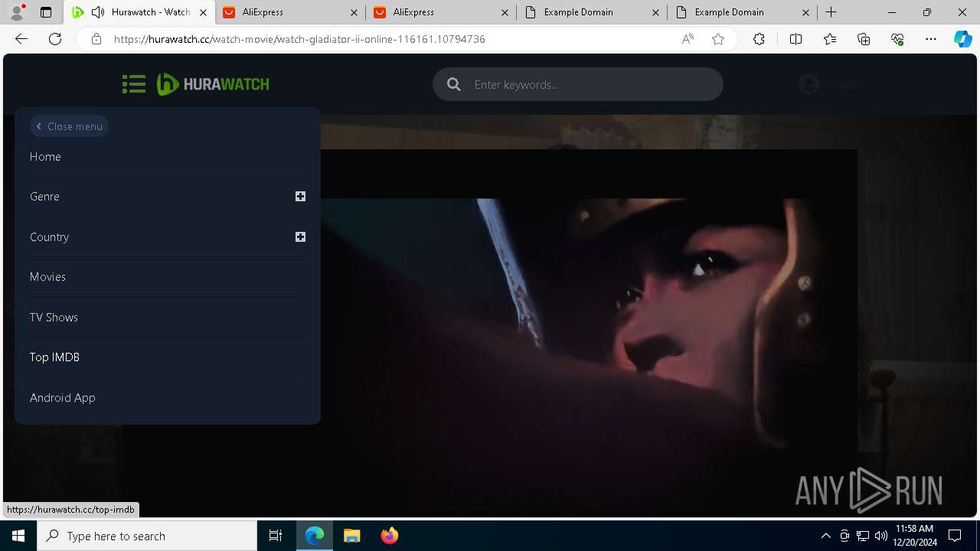Open Task View on taskbar
This screenshot has width=980, height=551.
[276, 536]
